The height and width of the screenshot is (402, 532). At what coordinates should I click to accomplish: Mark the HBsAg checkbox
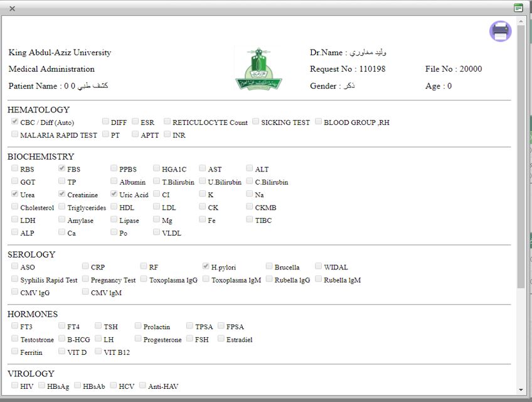[x=42, y=386]
